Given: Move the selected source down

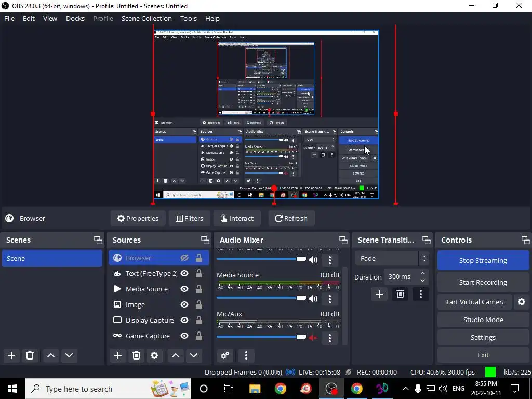Looking at the screenshot, I should (x=194, y=355).
